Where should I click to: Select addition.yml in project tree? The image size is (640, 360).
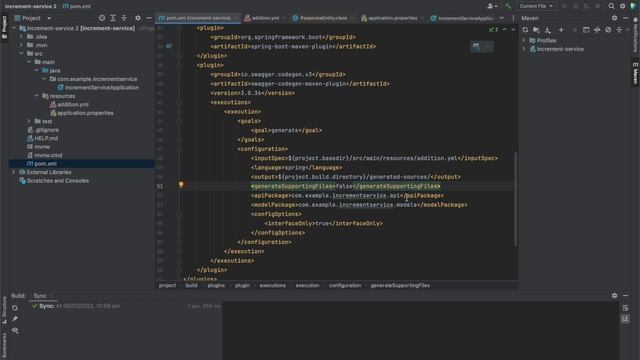coord(73,104)
